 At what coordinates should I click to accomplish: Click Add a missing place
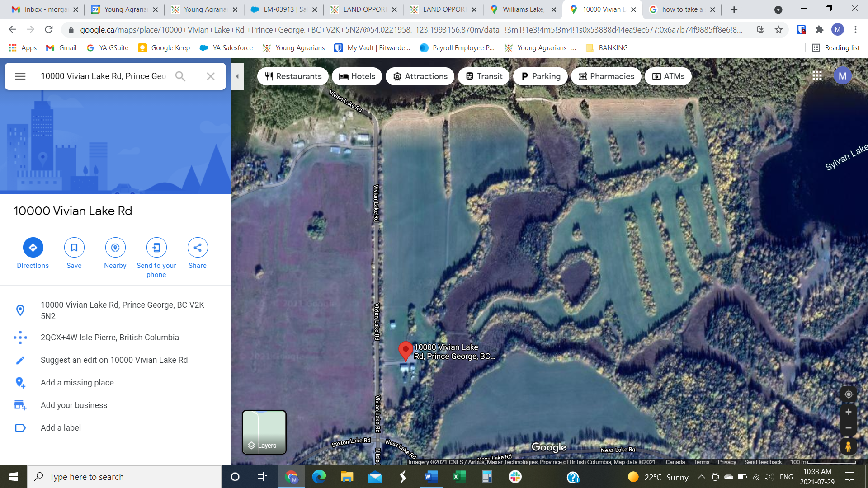click(x=77, y=383)
